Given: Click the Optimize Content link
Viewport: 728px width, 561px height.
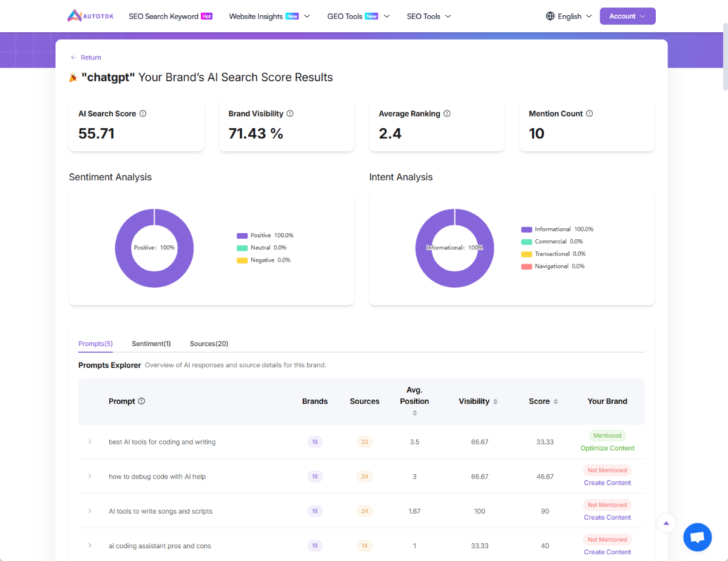Looking at the screenshot, I should 607,448.
